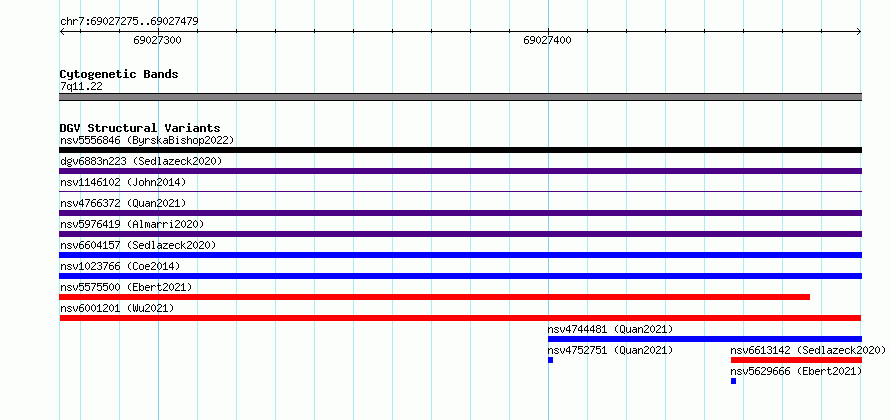Click the blue nsv1023766 variant bar
Image resolution: width=890 pixels, height=420 pixels.
click(461, 276)
